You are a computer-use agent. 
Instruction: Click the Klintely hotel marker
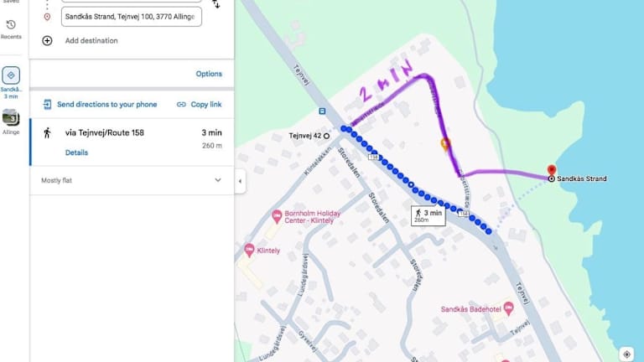point(249,250)
